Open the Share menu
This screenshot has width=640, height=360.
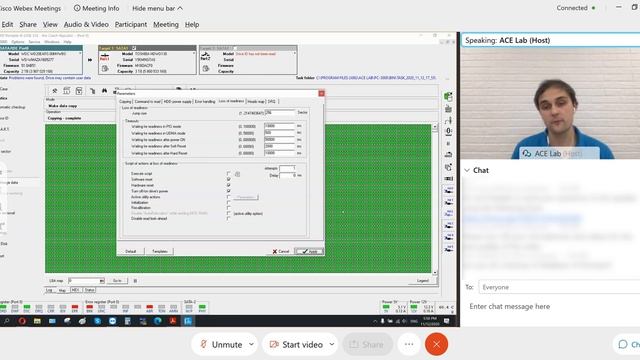pyautogui.click(x=28, y=24)
